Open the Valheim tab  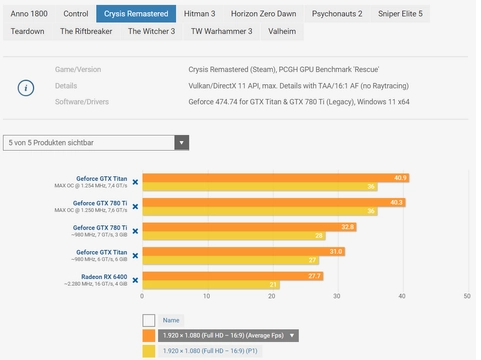tap(282, 31)
